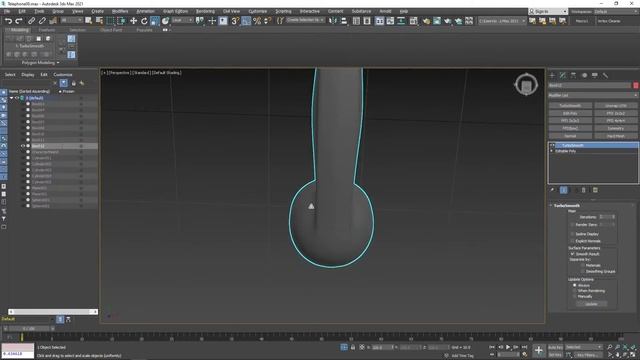The height and width of the screenshot is (360, 640).
Task: Open the Workspaces Default dropdown
Action: (x=617, y=11)
